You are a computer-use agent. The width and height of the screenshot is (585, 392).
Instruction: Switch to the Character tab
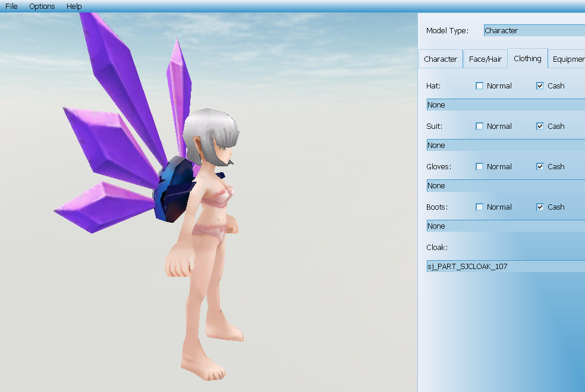(x=441, y=59)
